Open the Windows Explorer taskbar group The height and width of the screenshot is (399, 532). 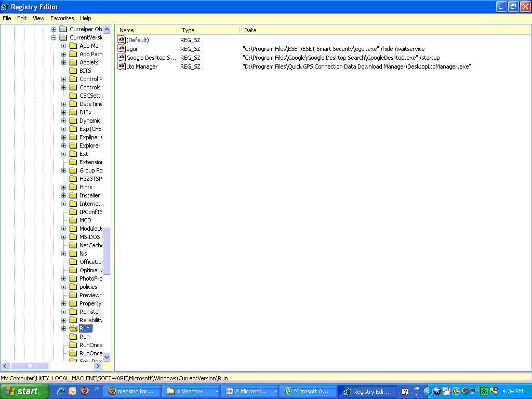coord(191,392)
